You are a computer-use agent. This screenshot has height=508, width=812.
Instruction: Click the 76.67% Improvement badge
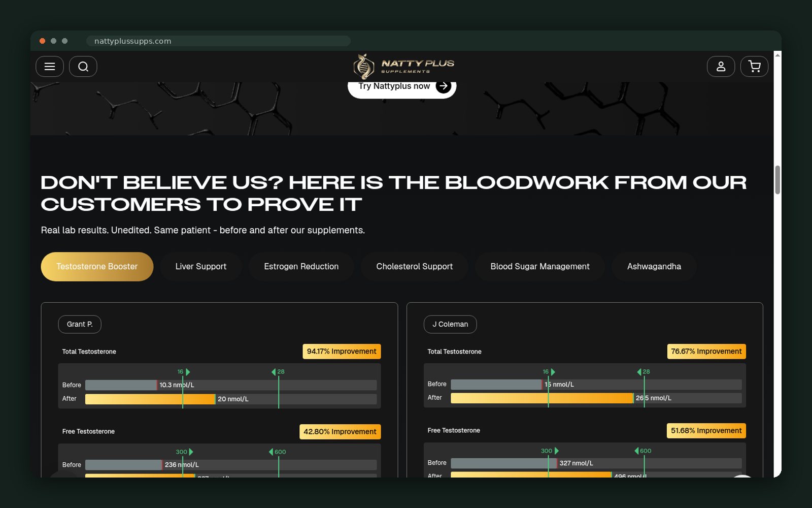click(706, 352)
